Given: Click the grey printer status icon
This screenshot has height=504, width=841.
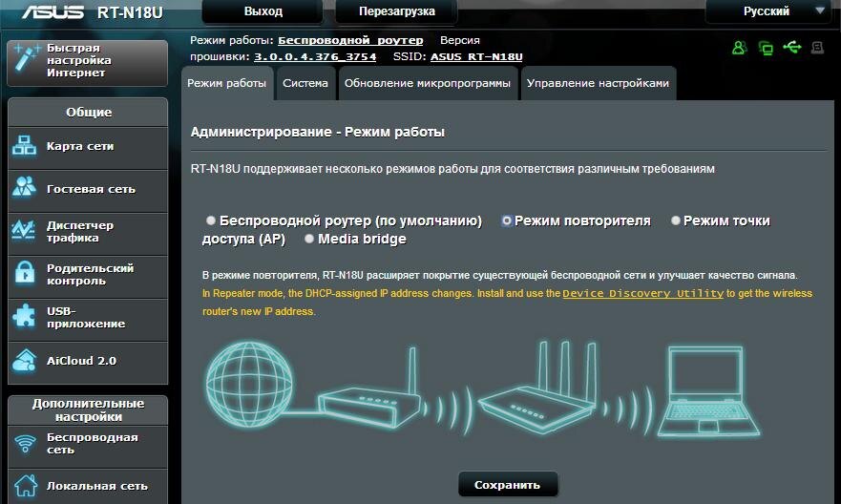Looking at the screenshot, I should [x=817, y=48].
